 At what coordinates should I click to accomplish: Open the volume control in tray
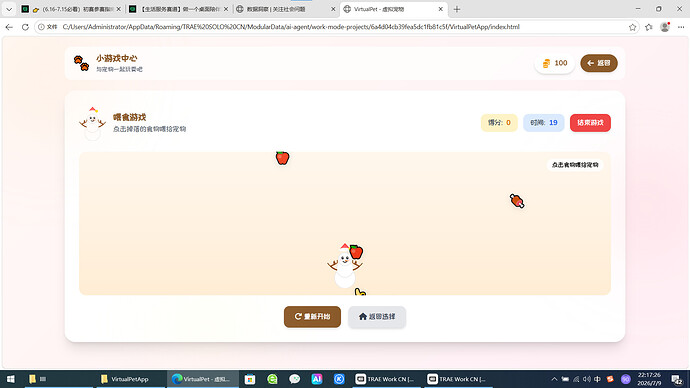tap(587, 379)
